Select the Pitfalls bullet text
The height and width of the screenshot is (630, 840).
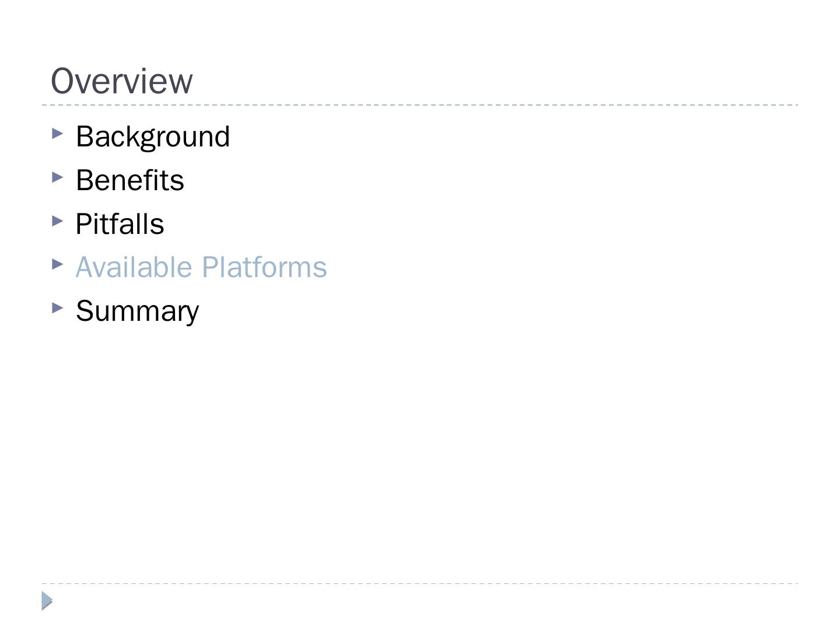pos(120,224)
